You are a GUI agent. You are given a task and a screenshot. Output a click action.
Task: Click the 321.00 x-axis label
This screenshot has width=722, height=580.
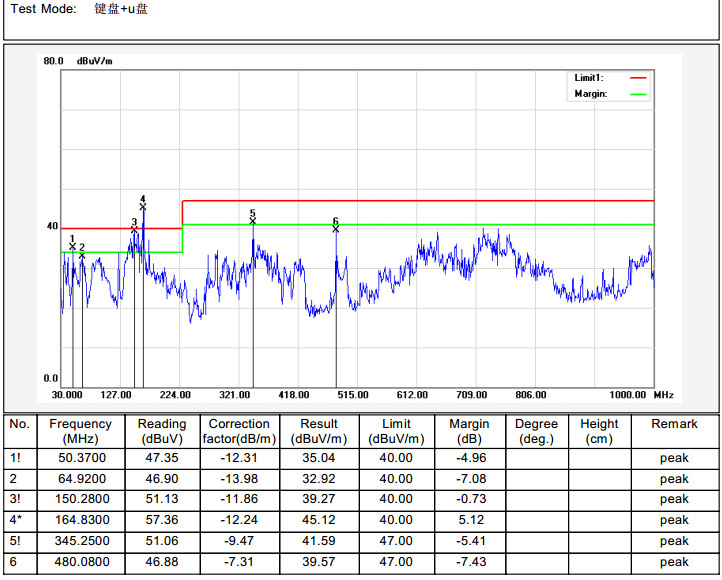click(234, 395)
